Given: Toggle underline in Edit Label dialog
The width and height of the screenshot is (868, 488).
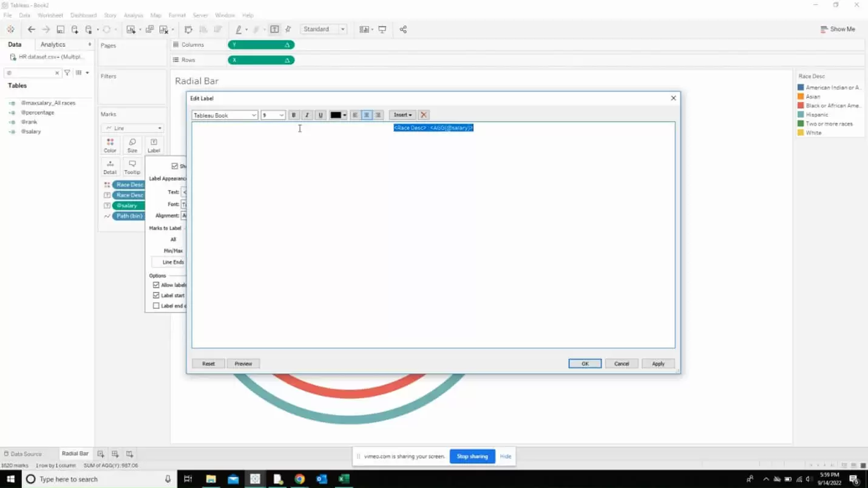Looking at the screenshot, I should coord(320,115).
